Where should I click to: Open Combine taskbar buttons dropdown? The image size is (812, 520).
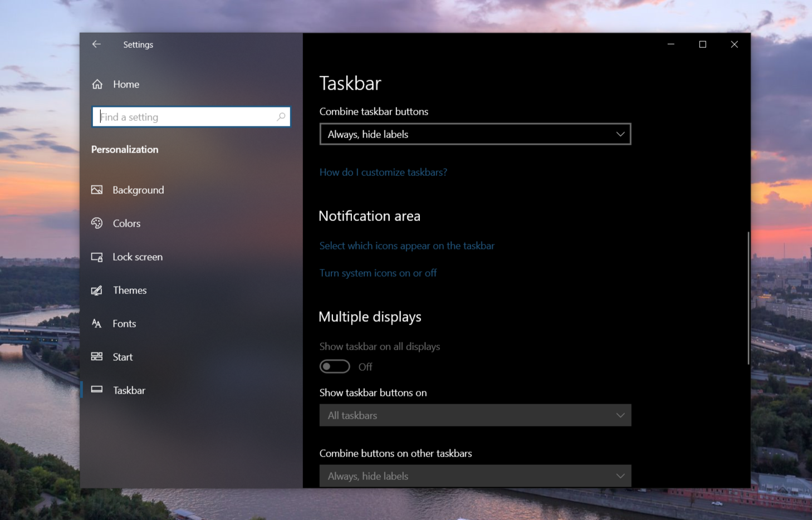[475, 134]
